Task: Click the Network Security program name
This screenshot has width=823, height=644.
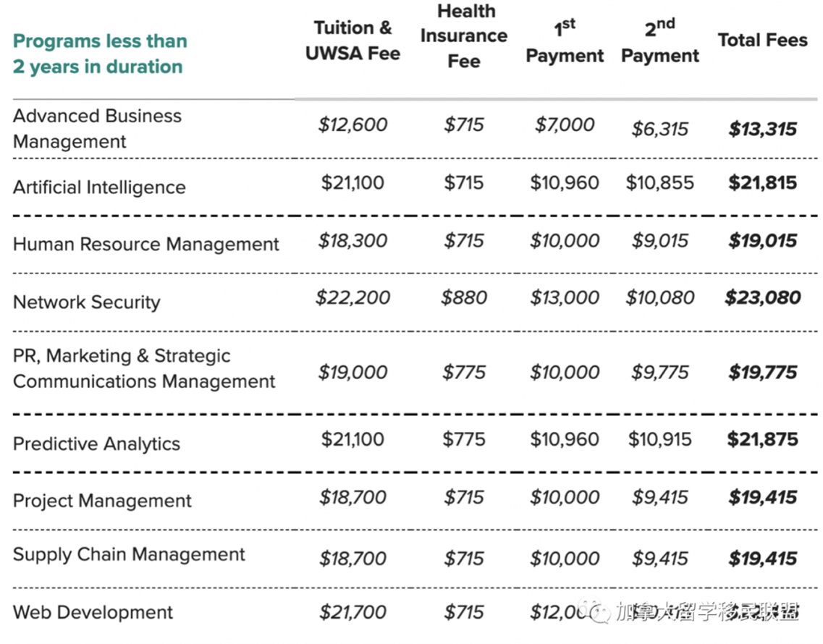Action: tap(87, 302)
